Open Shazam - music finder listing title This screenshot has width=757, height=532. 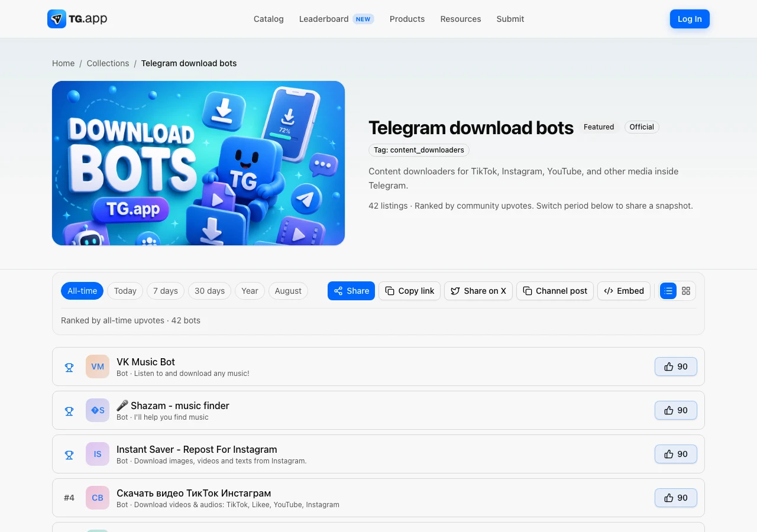pyautogui.click(x=173, y=406)
